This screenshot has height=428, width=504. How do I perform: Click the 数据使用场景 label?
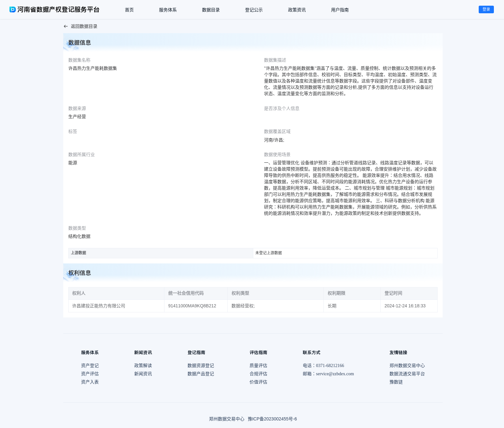277,154
